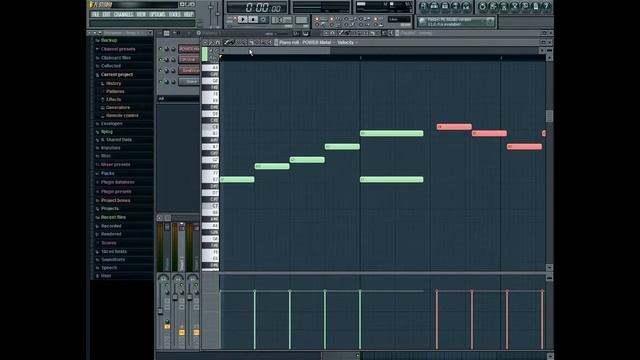Toggle the piano roll magnet snap icon
The image size is (640, 360).
pos(217,42)
